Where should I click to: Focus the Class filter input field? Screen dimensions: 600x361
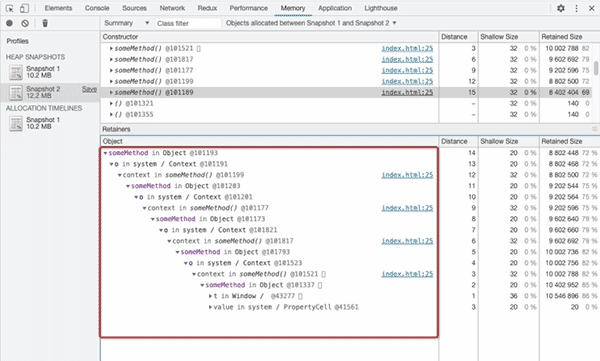click(x=188, y=23)
